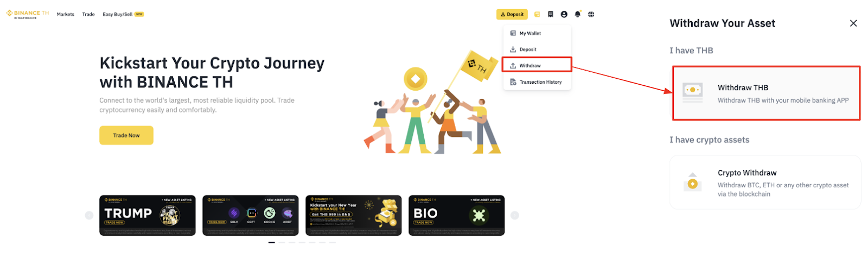The image size is (868, 258).
Task: Select Deposit entry in the dropdown menu
Action: point(537,49)
